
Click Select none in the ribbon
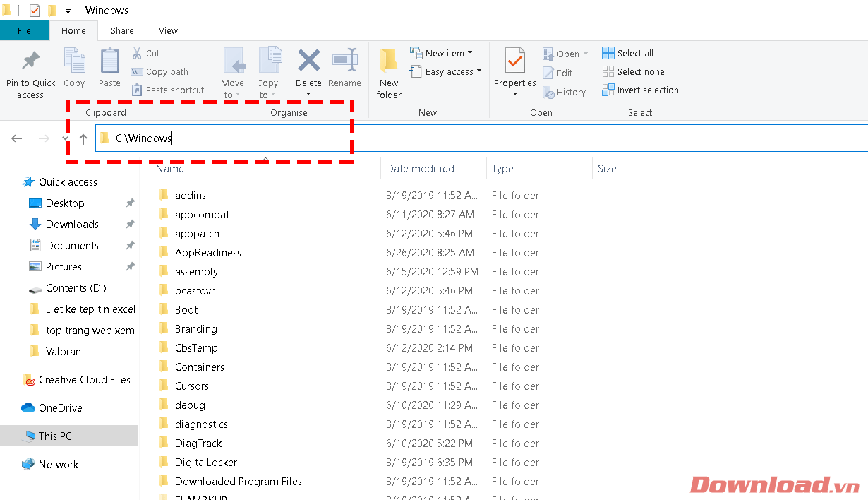coord(633,71)
